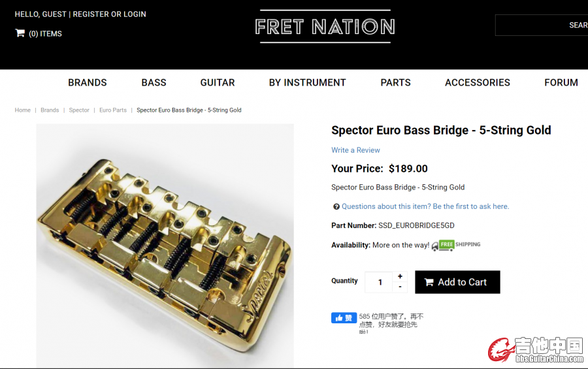Open the Bass menu
The width and height of the screenshot is (588, 369).
click(x=154, y=82)
